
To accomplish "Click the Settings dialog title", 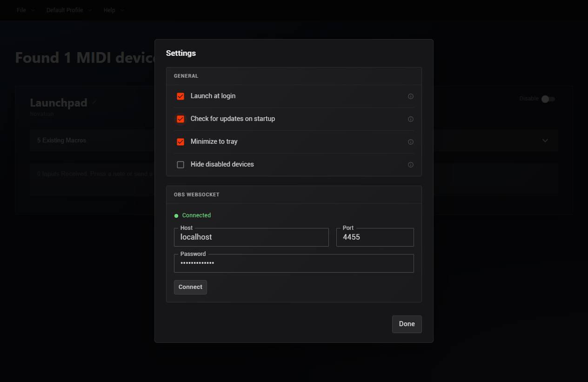I will click(181, 53).
